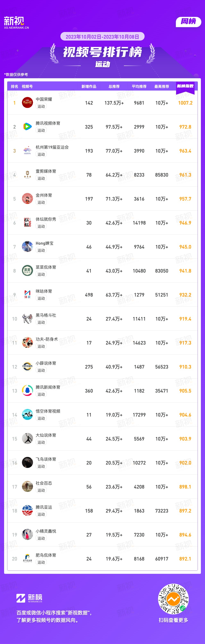Click the 新增作品 column header
This screenshot has width=205, height=644.
(x=89, y=87)
